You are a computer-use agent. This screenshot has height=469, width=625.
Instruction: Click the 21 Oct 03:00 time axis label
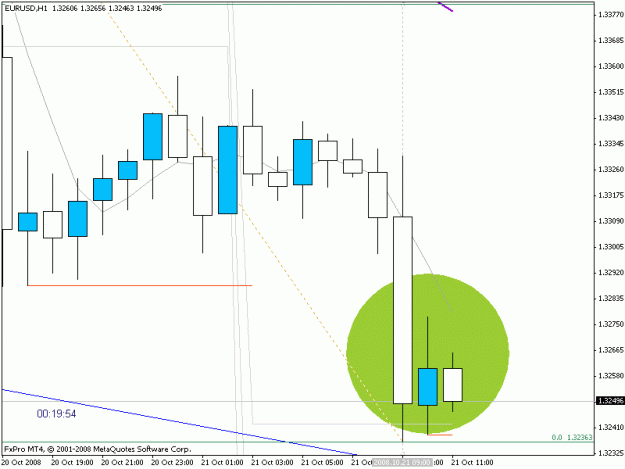point(272,463)
